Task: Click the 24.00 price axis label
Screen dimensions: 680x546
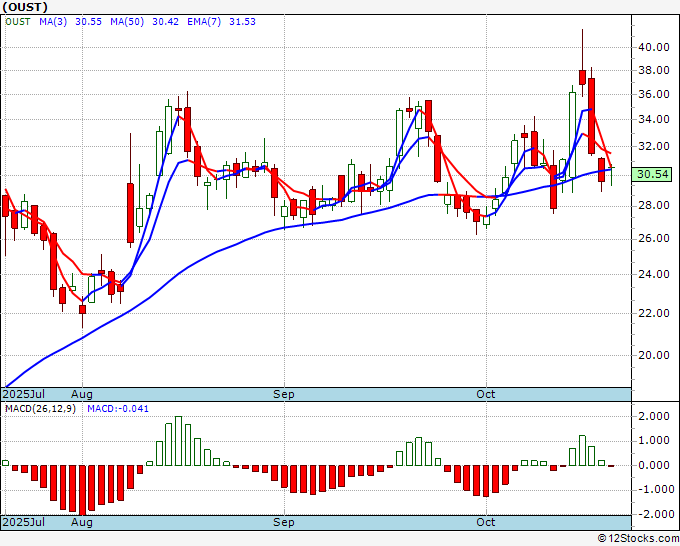Action: tap(654, 274)
